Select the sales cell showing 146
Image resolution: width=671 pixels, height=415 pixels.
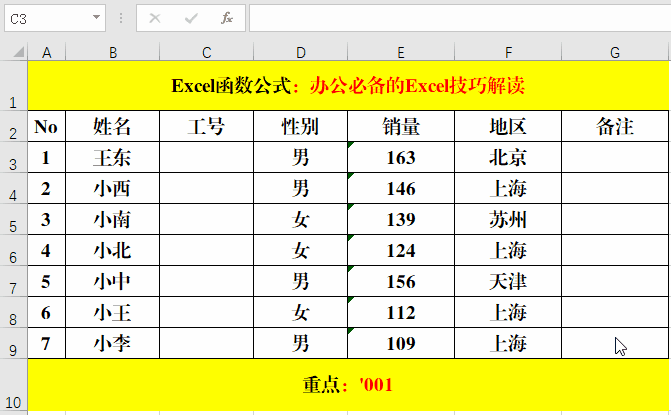[401, 188]
